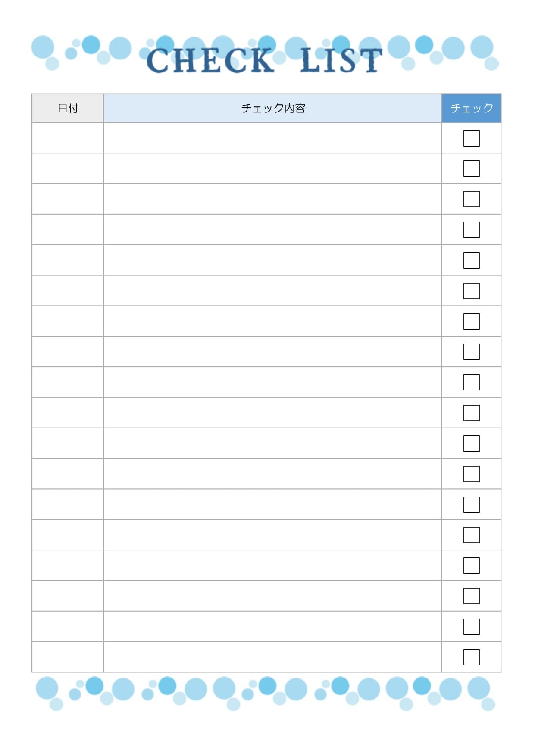Tick the tenth row checkbox
Image resolution: width=535 pixels, height=756 pixels.
(471, 413)
